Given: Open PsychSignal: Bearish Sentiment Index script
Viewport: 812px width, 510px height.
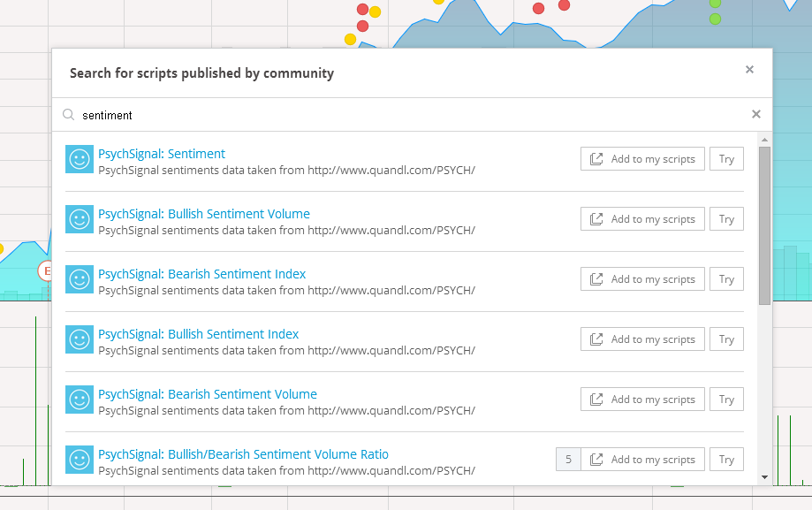Looking at the screenshot, I should point(202,274).
